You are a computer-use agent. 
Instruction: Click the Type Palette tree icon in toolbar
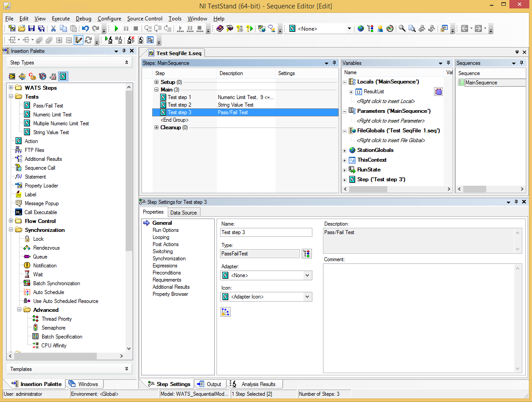(370, 28)
